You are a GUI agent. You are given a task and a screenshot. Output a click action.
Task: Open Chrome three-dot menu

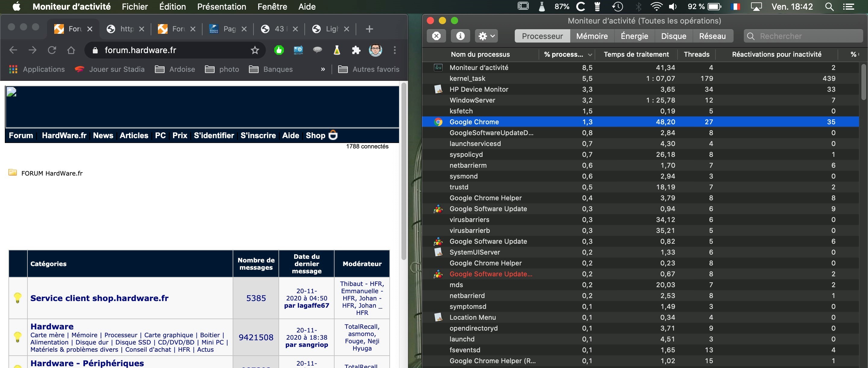[395, 50]
